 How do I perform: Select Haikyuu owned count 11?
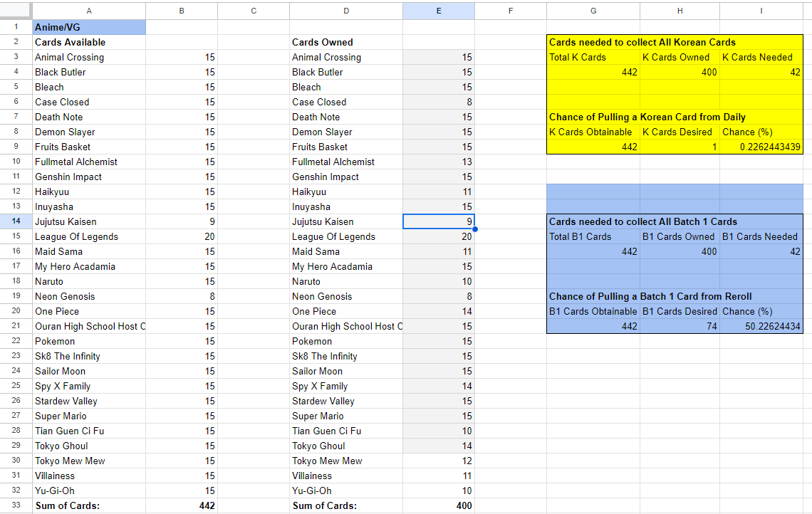(439, 192)
